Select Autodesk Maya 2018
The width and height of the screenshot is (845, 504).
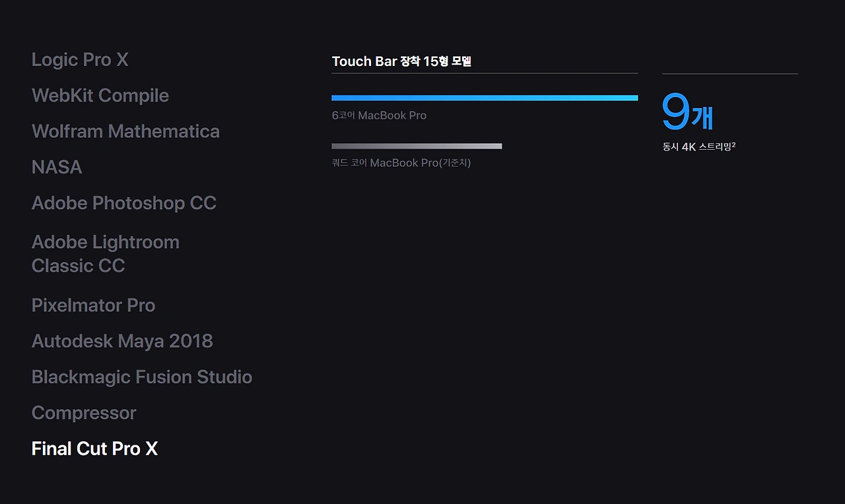(x=122, y=341)
